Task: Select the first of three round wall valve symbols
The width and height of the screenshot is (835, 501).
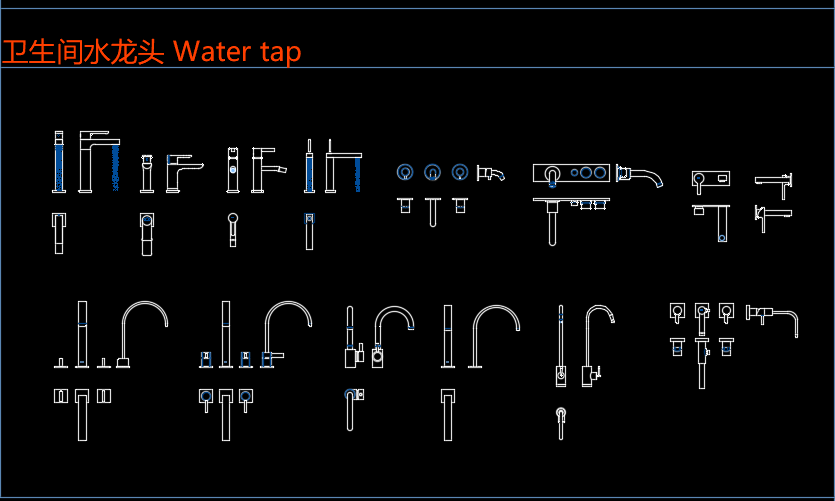Action: pyautogui.click(x=405, y=173)
